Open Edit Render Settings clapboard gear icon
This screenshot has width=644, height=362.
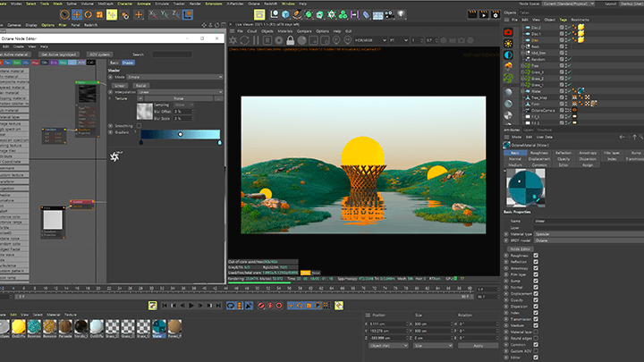click(x=496, y=15)
